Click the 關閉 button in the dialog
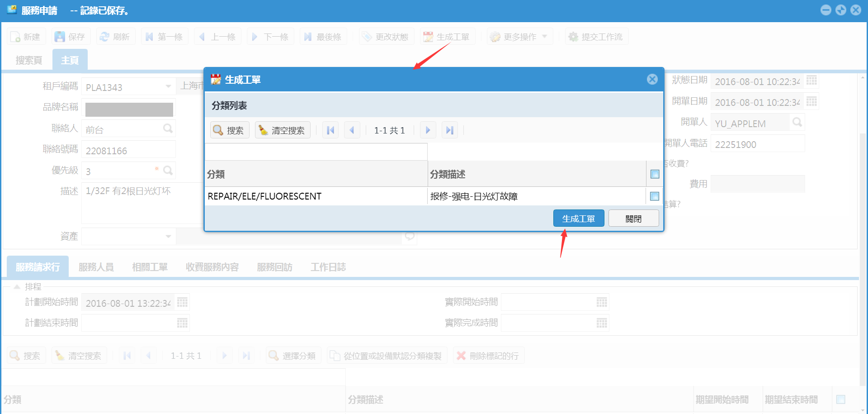 633,219
